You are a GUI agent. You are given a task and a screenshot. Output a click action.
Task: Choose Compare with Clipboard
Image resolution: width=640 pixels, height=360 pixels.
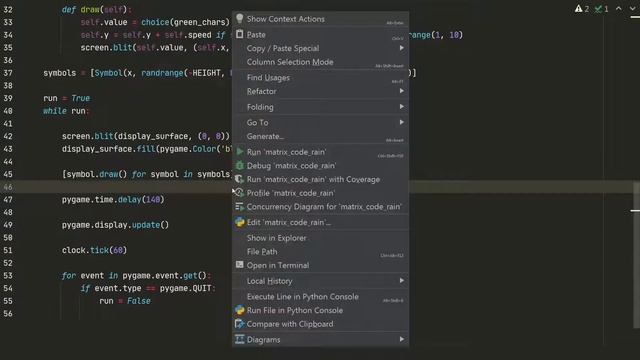[x=320, y=324]
